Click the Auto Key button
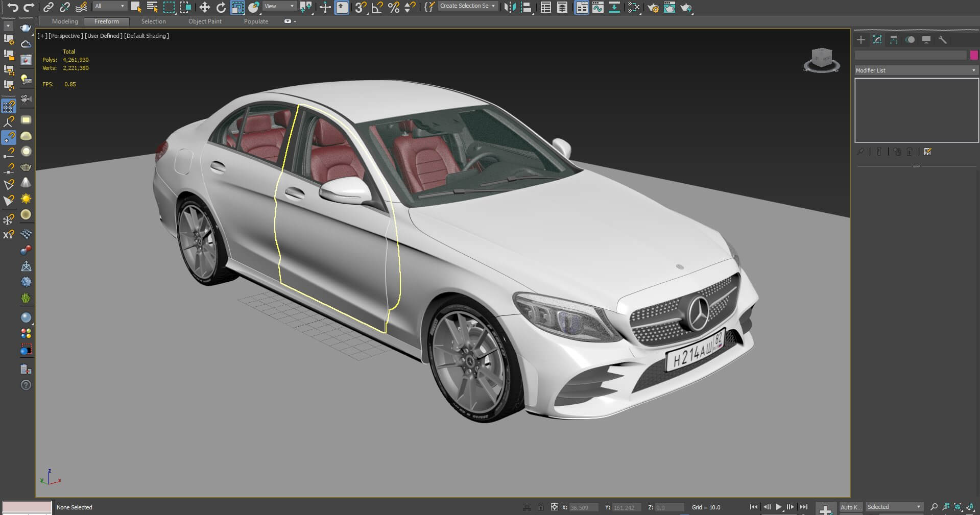This screenshot has height=515, width=980. tap(851, 507)
